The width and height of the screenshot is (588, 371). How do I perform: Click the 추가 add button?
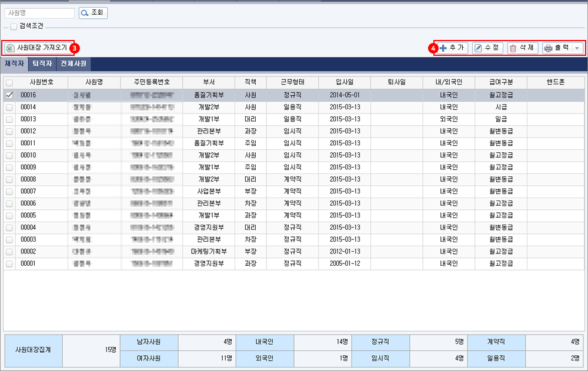pos(452,48)
